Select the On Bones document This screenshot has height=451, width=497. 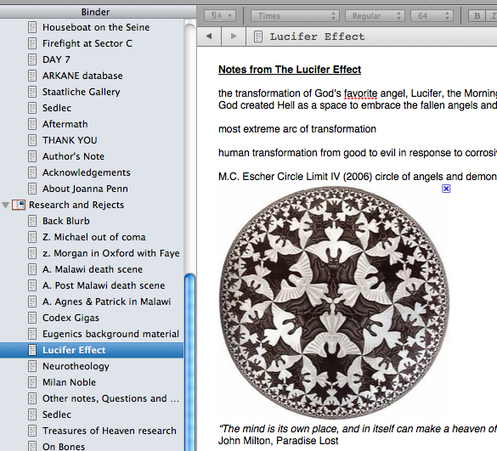click(x=64, y=446)
